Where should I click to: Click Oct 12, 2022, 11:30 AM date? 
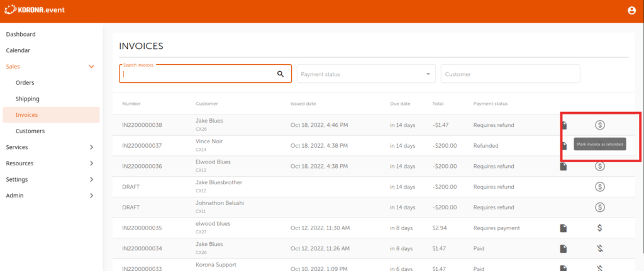(320, 228)
